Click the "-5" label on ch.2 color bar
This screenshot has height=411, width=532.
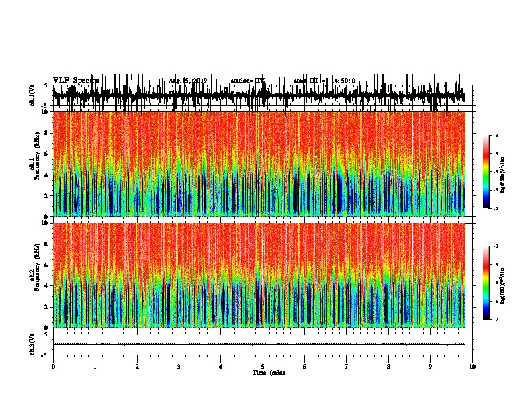(495, 283)
